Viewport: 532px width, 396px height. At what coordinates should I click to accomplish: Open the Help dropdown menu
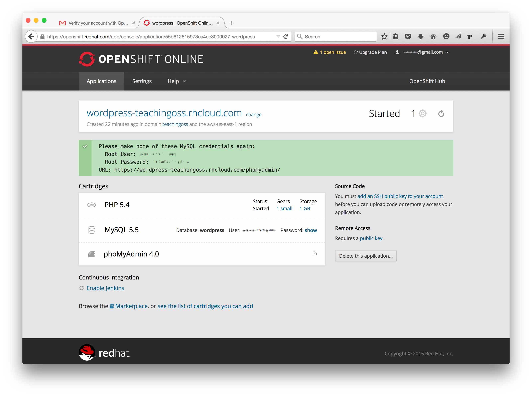[177, 81]
